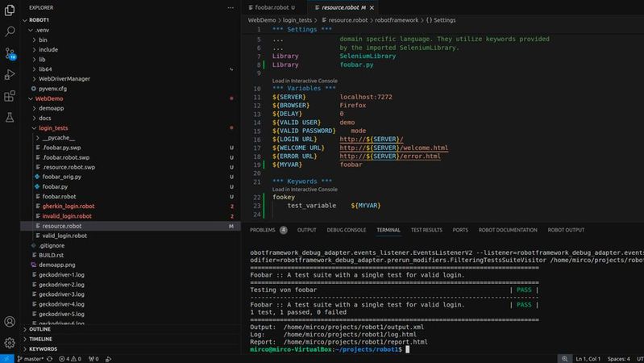Click the Explorer more actions ellipsis

(231, 7)
